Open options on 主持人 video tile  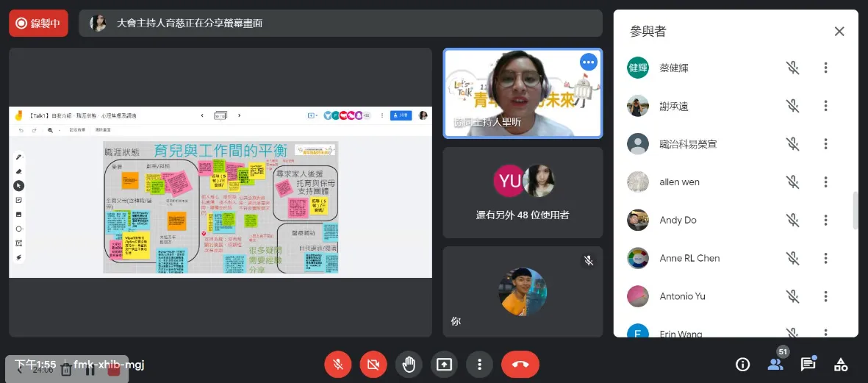(588, 62)
